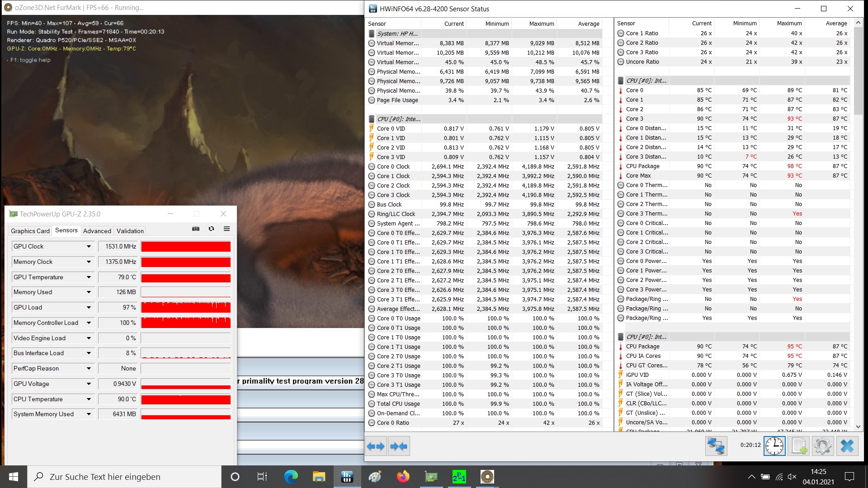This screenshot has height=488, width=868.
Task: Select the Validation tab
Action: (130, 231)
